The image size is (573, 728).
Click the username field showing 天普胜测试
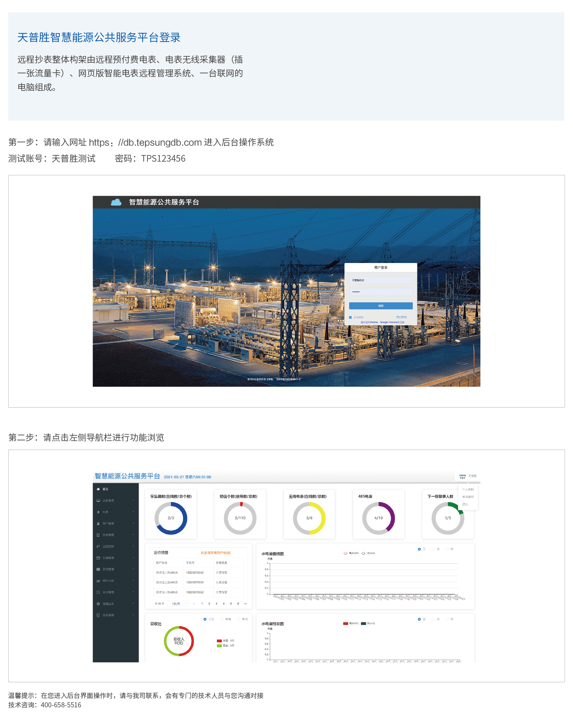[x=381, y=280]
